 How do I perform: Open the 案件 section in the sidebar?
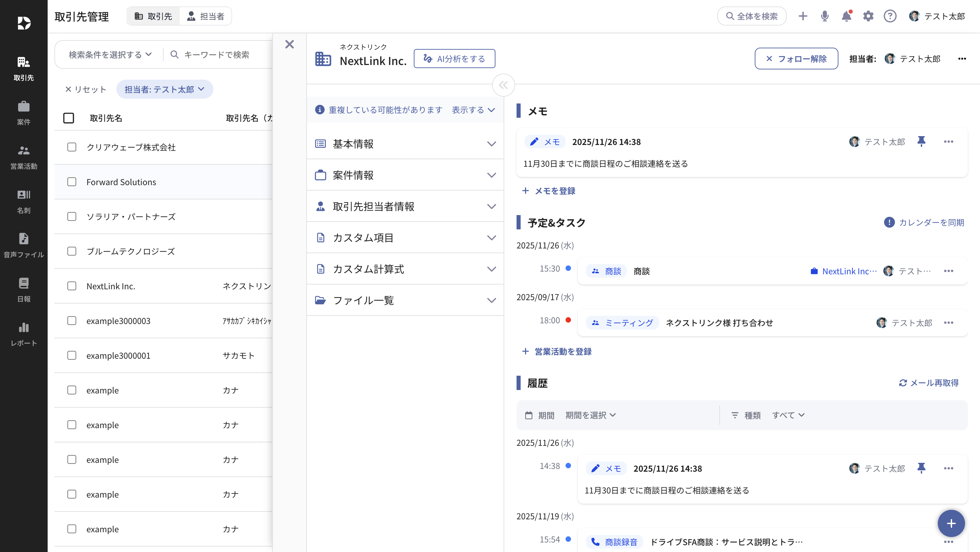(23, 112)
